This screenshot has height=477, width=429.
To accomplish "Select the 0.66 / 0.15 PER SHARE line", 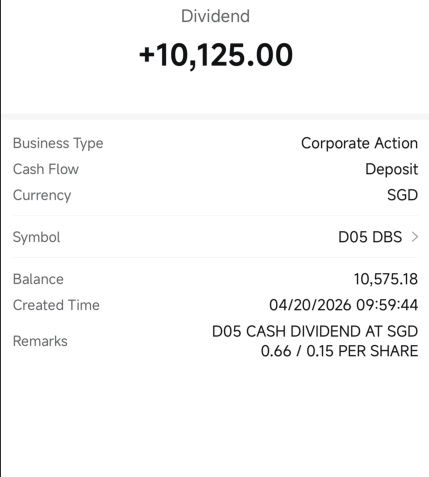I will 339,351.
